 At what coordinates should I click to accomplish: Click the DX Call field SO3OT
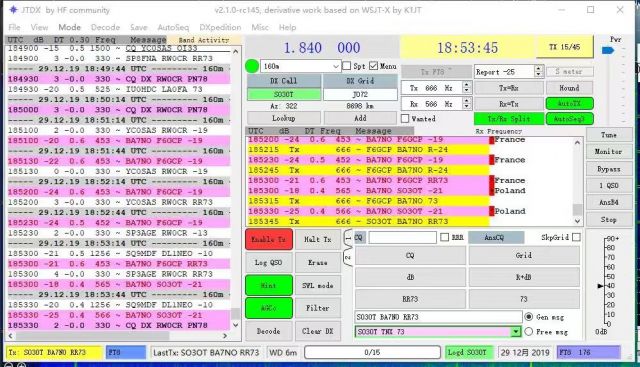click(x=284, y=94)
